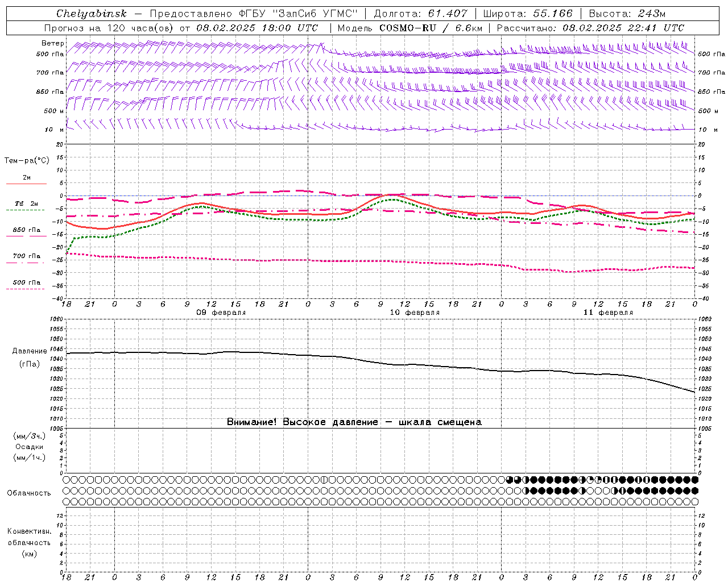Click the Td 2м dew point legend label

(27, 203)
